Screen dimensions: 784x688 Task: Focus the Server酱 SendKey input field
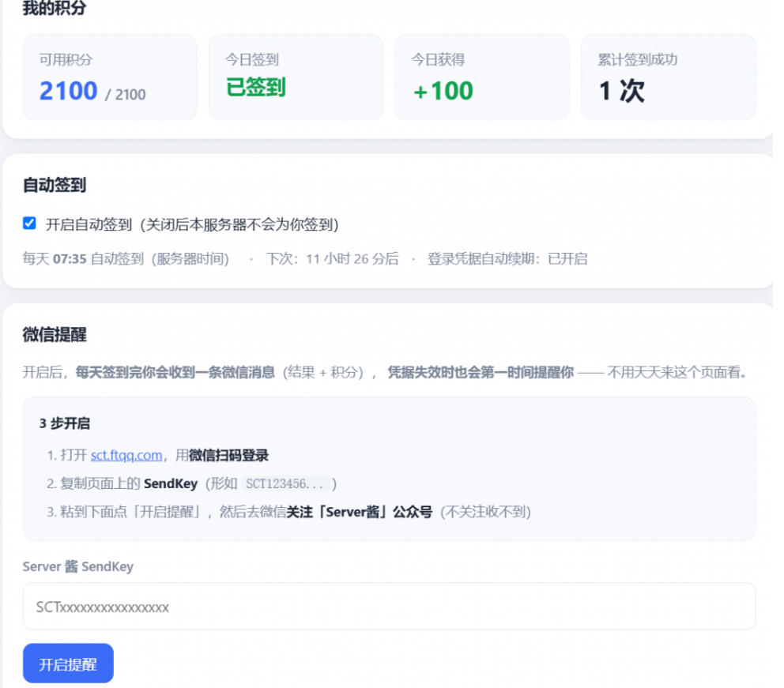[x=389, y=606]
